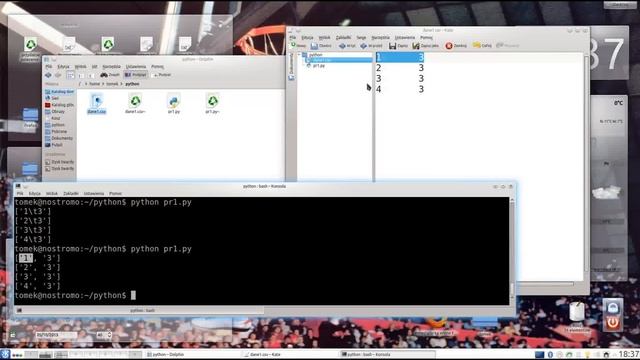Click Wstecz back button in Kate
This screenshot has width=640, height=360.
[x=347, y=46]
